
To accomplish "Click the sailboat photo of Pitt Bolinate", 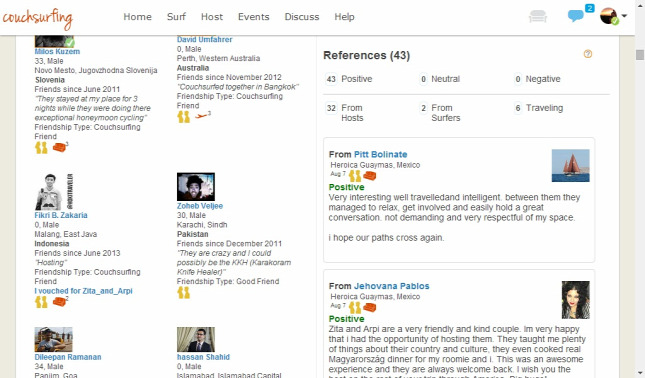I will pyautogui.click(x=571, y=165).
